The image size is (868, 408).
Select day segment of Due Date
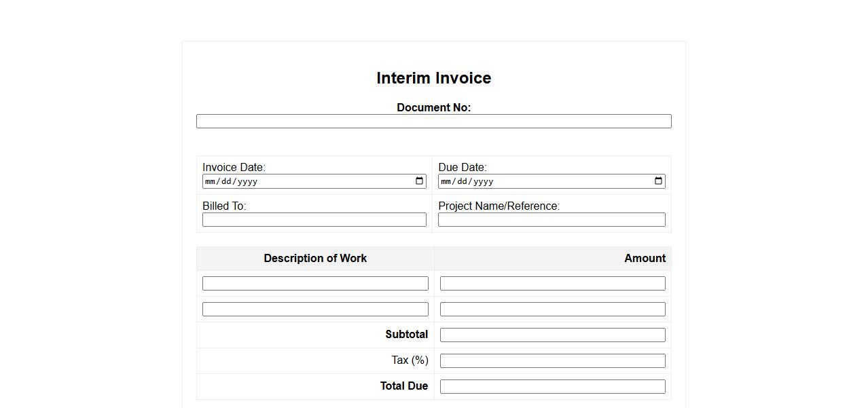pyautogui.click(x=462, y=182)
